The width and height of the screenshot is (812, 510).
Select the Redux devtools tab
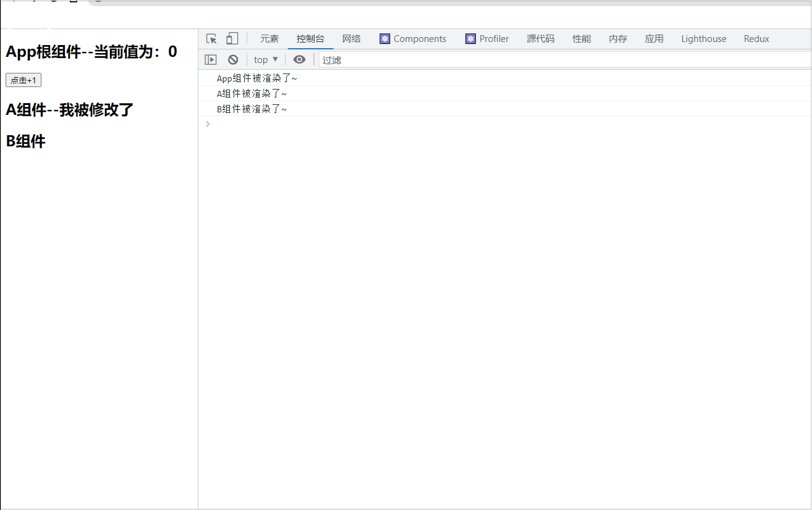pyautogui.click(x=756, y=38)
